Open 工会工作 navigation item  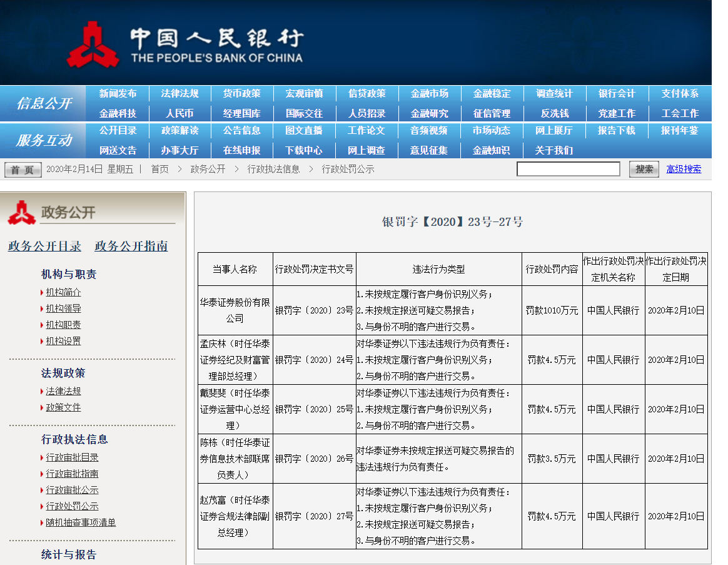click(680, 113)
